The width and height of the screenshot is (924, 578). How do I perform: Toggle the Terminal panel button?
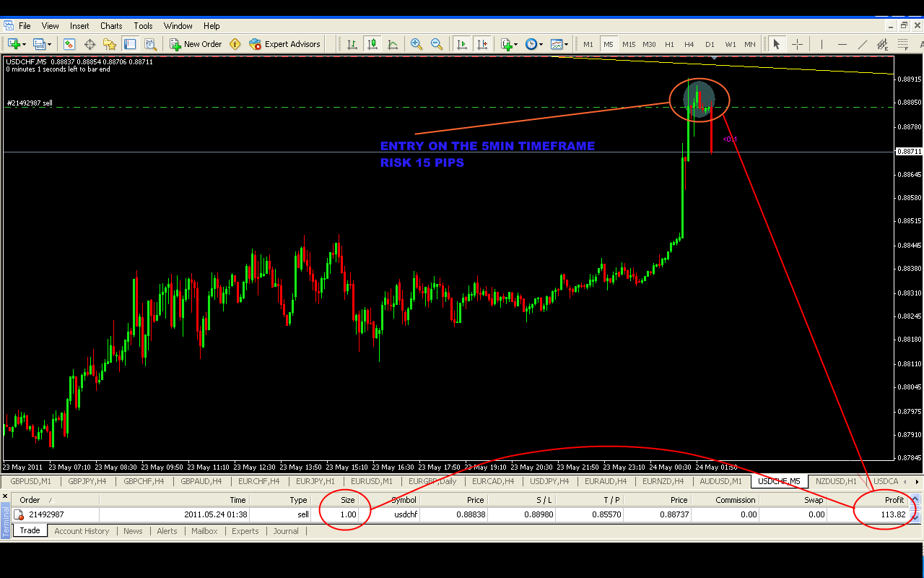130,44
